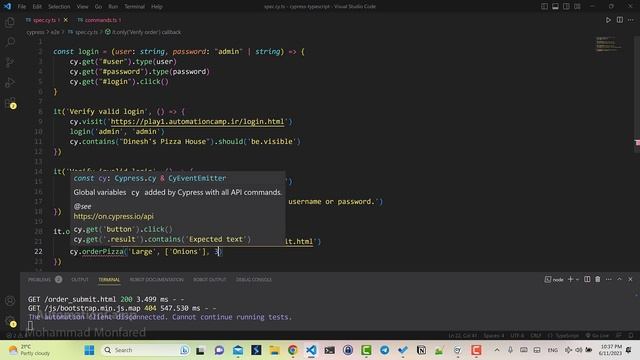Open Telegram from the taskbar
The image size is (640, 360).
[x=384, y=350]
